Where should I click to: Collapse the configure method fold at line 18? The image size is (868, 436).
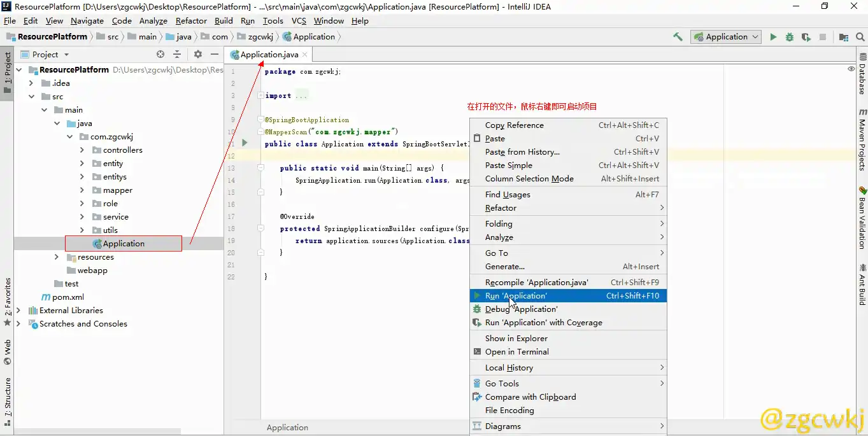coord(260,228)
